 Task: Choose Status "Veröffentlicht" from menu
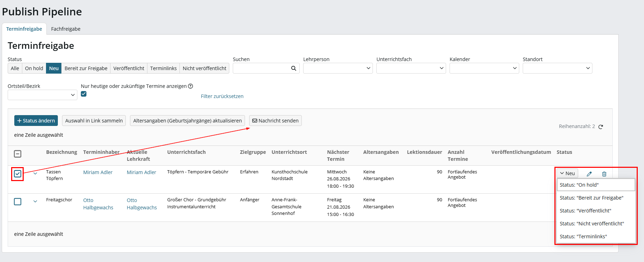pyautogui.click(x=596, y=211)
